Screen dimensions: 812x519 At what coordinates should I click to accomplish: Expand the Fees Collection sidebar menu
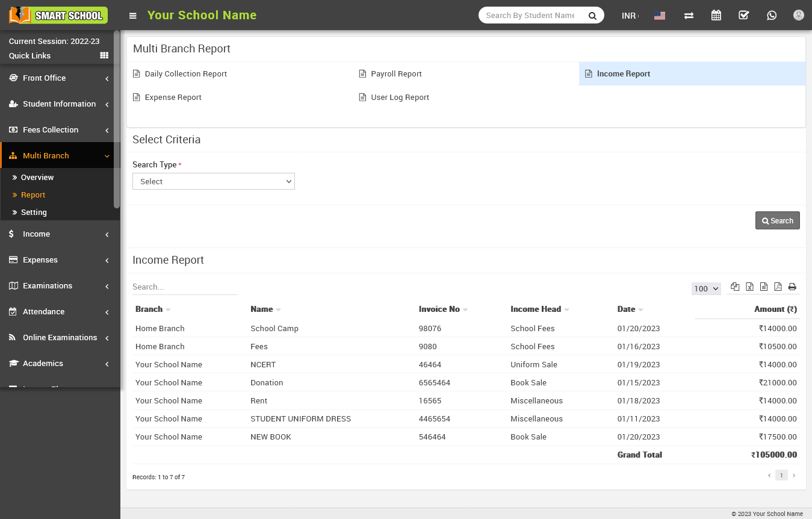click(51, 130)
